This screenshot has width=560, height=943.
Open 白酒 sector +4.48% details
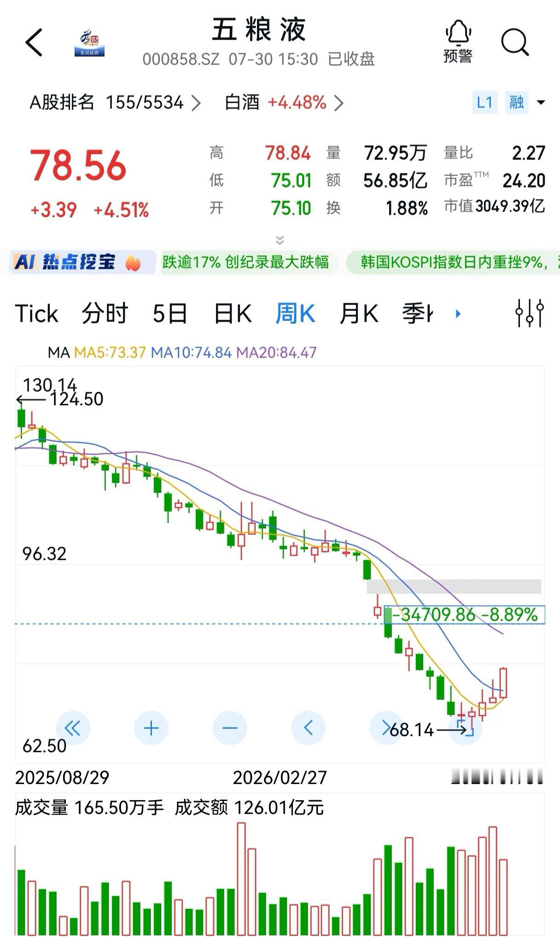click(x=284, y=103)
